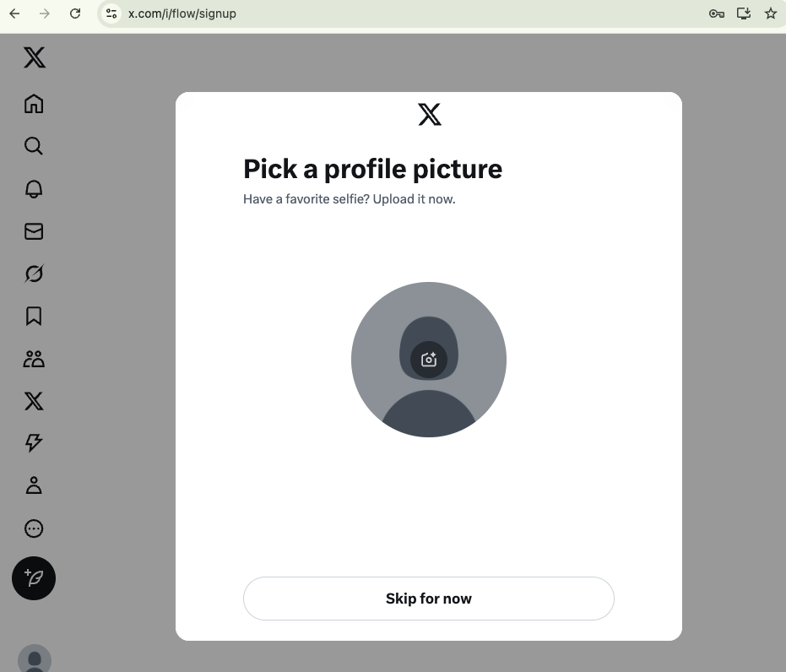Open More circle ellipsis icon
786x672 pixels.
(x=34, y=528)
